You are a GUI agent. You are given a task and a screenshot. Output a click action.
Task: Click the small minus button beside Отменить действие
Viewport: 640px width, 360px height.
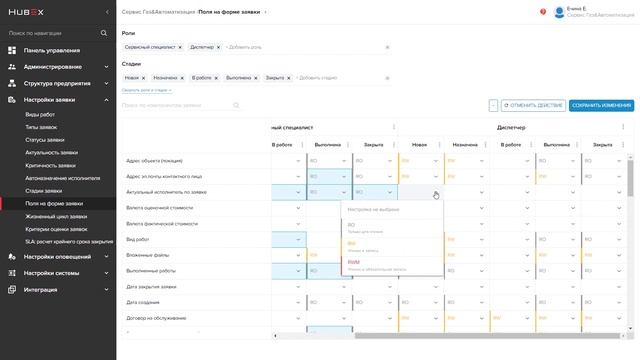493,105
